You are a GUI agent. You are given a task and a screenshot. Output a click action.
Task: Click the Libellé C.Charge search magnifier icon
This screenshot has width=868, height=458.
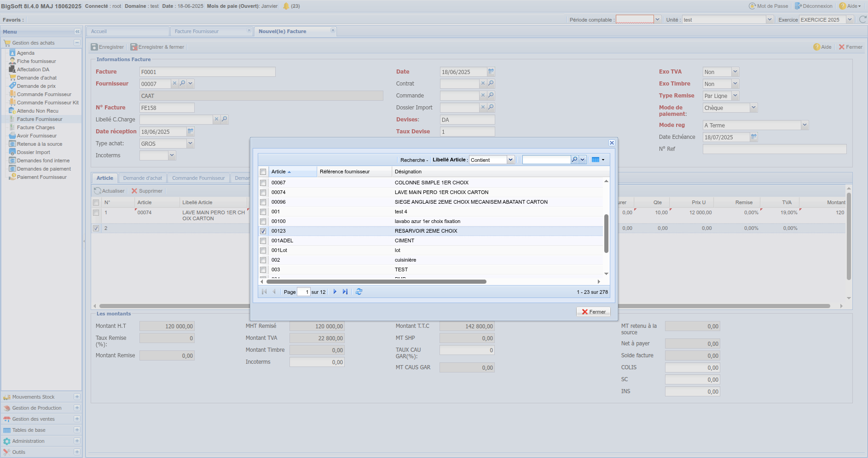[225, 119]
